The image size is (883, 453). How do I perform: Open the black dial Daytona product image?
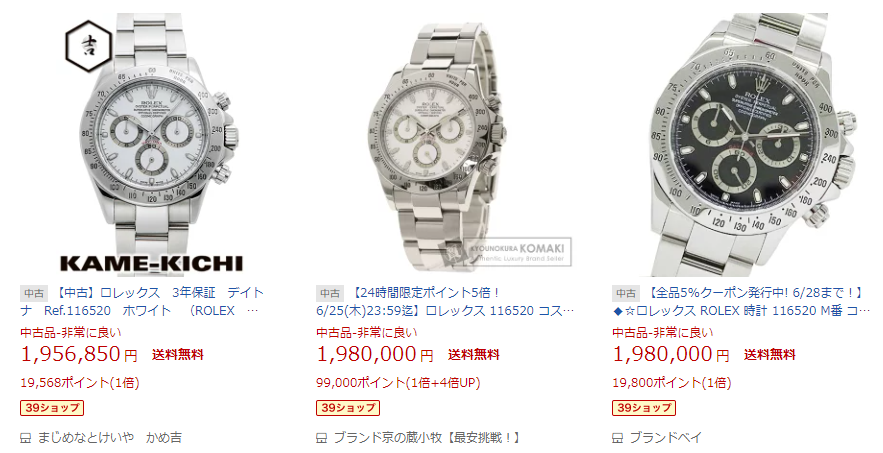(x=744, y=145)
